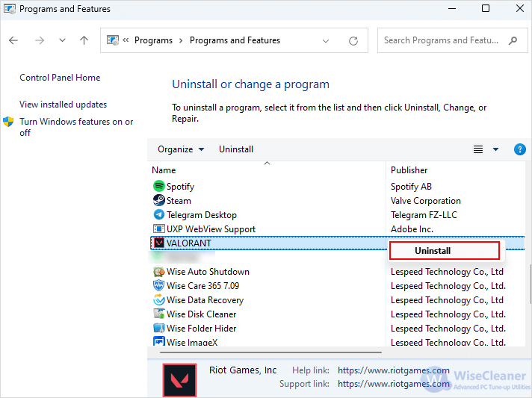Expand hidden breadcrumb path chevrons
The height and width of the screenshot is (398, 532).
[126, 40]
